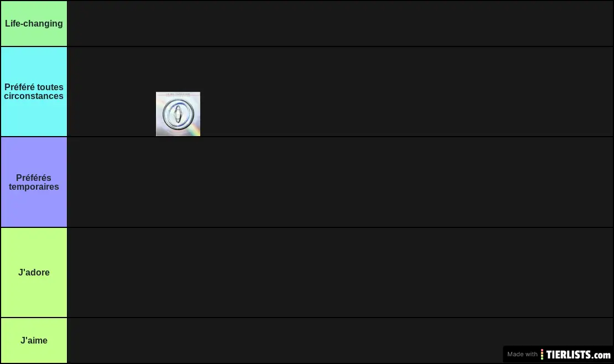
Task: Click the empty Life-changing tier row
Action: [x=340, y=23]
